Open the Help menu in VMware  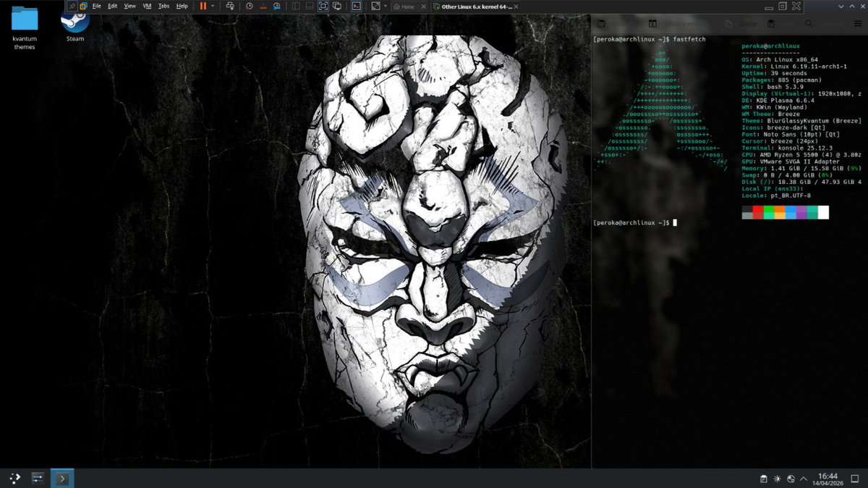(x=182, y=6)
